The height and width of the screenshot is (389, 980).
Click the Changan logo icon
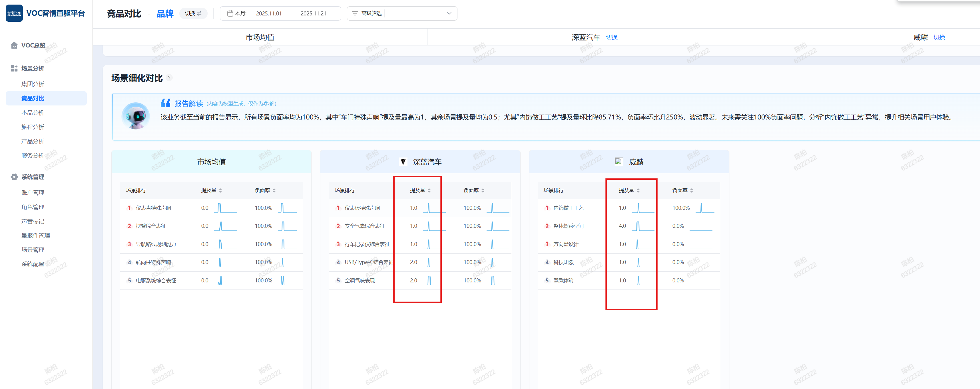click(x=14, y=13)
